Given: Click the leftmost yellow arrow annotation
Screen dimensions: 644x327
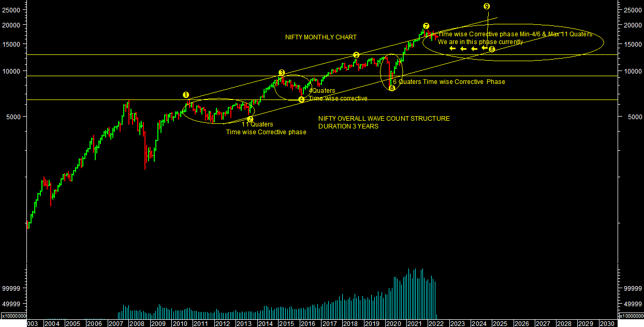Looking at the screenshot, I should (452, 49).
